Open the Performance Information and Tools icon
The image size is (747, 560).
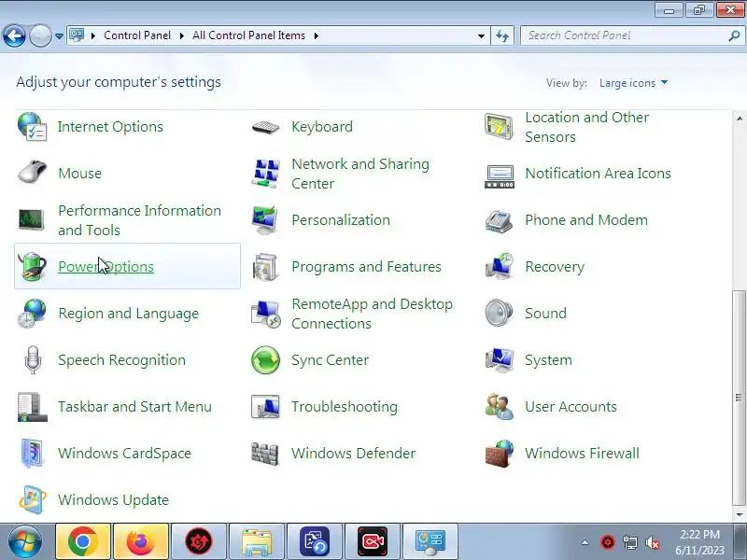[32, 220]
